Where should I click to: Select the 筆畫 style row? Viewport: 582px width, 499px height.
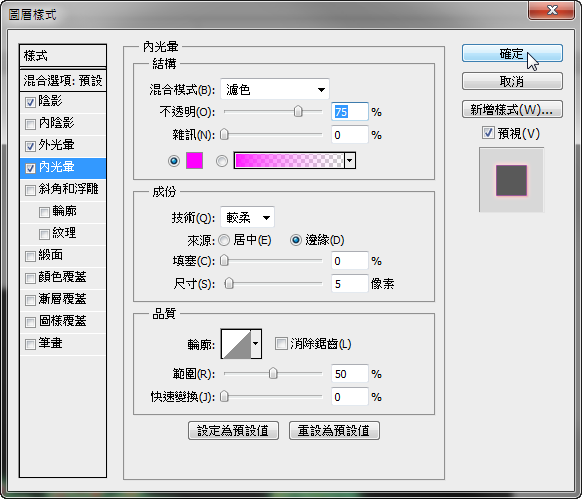63,344
